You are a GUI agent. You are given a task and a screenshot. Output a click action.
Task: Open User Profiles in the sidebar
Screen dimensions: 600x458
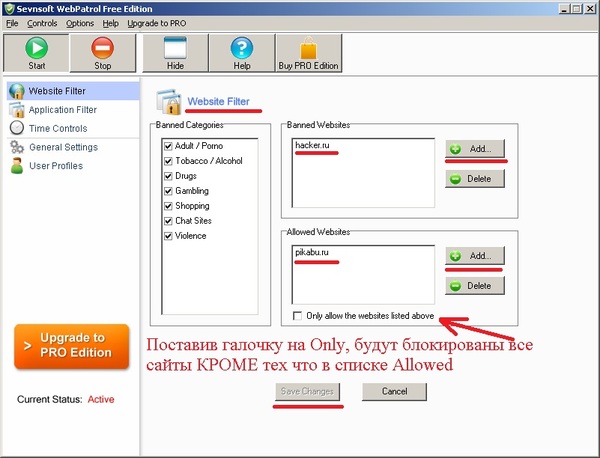coord(55,165)
